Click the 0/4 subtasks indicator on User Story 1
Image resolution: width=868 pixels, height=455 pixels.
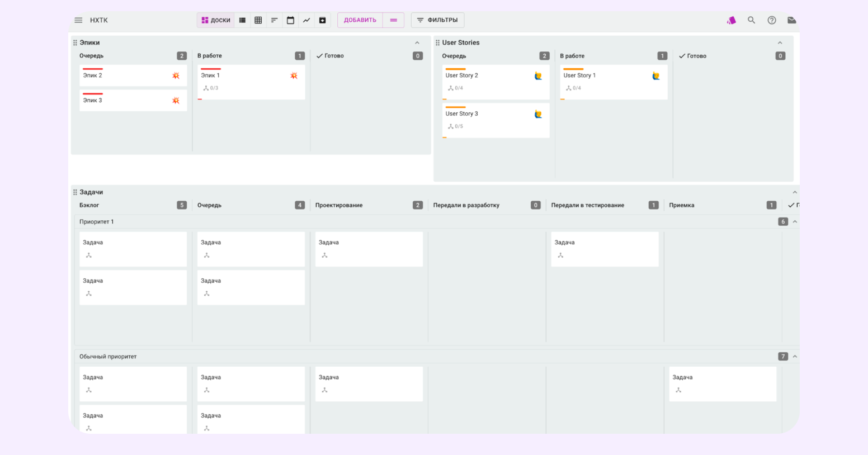574,88
